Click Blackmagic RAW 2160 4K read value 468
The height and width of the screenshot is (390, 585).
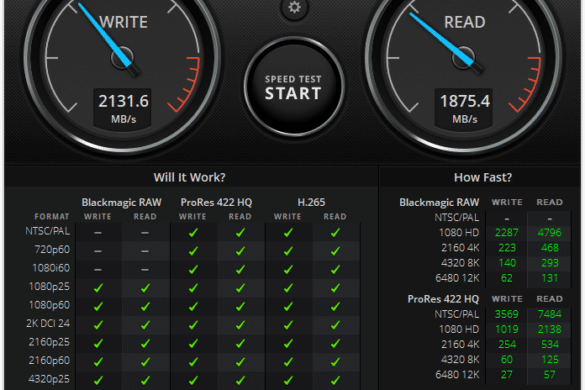point(550,248)
